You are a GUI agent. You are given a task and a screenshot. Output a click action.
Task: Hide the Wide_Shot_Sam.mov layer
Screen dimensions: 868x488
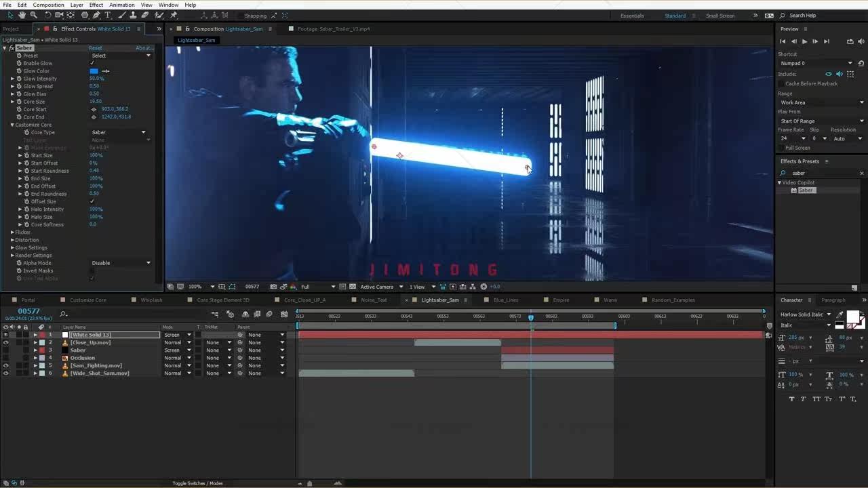(x=6, y=373)
